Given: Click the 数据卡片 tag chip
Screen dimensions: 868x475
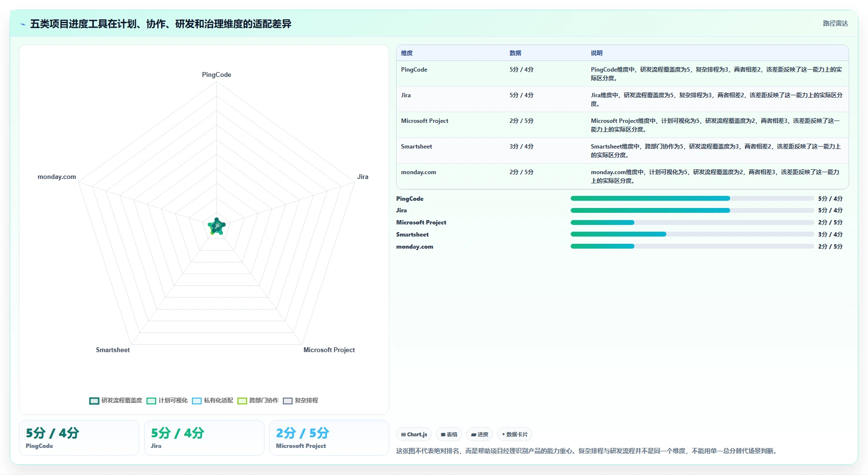Looking at the screenshot, I should coord(515,434).
